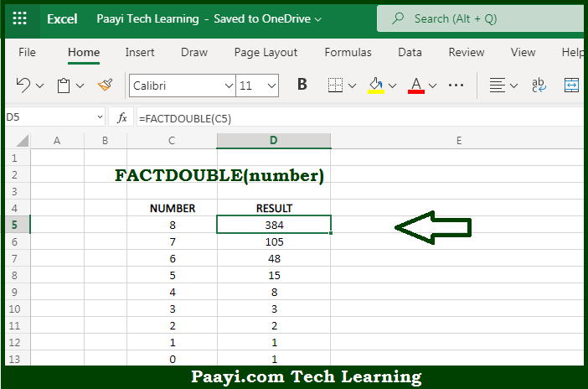Expand the Name Box dropdown arrow
Image resolution: width=588 pixels, height=389 pixels.
click(101, 118)
